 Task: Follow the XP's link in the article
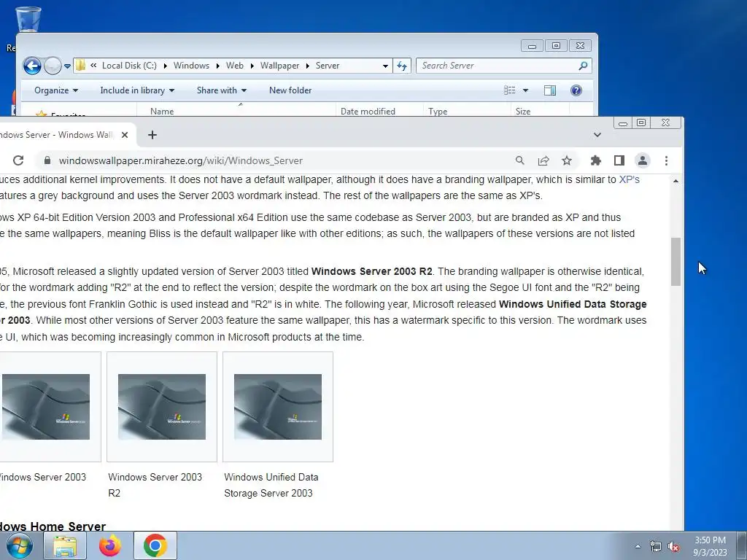[x=629, y=179]
